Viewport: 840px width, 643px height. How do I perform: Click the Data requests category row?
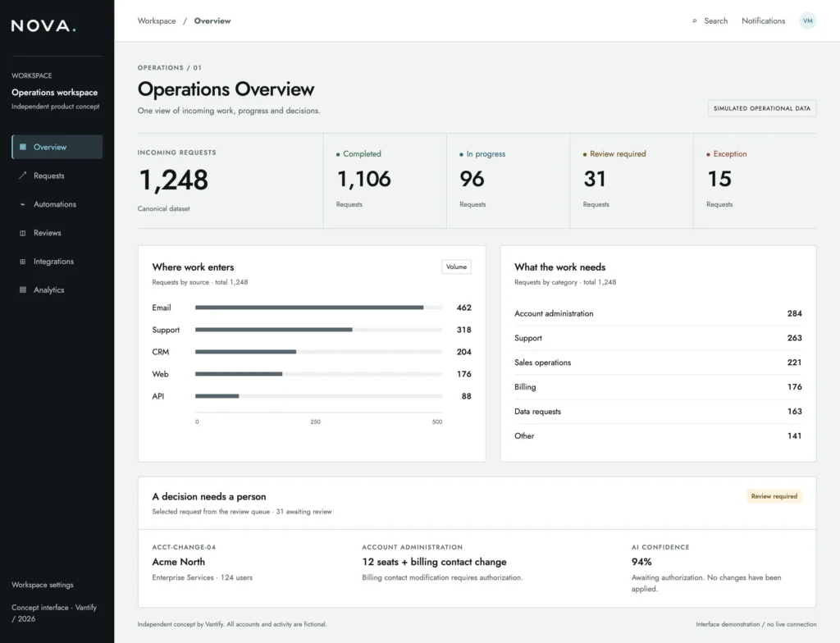[658, 412]
